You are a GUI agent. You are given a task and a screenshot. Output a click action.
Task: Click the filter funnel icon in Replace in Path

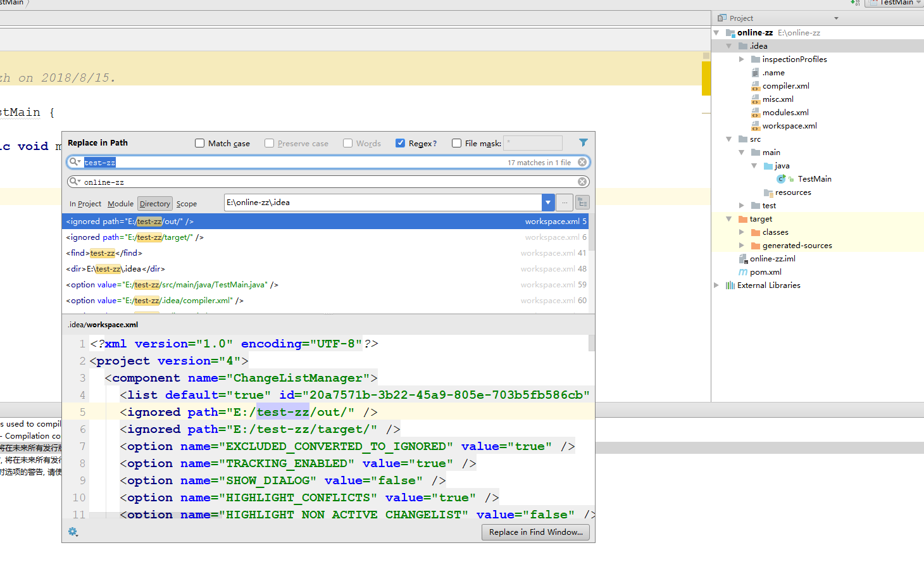583,143
